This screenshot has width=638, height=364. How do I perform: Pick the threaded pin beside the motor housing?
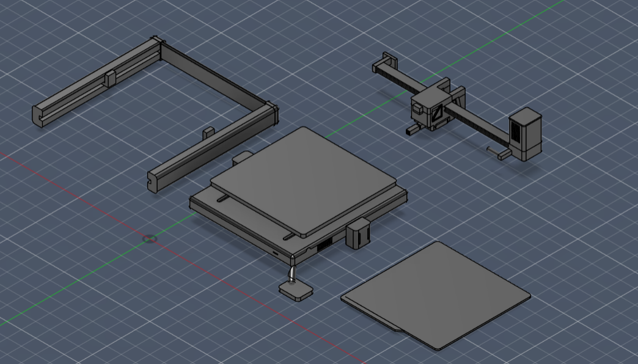494,151
